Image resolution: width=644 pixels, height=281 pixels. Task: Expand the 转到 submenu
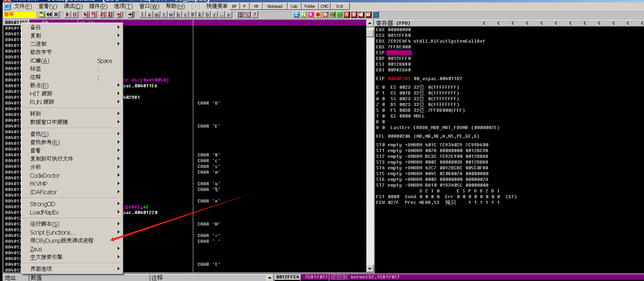72,114
